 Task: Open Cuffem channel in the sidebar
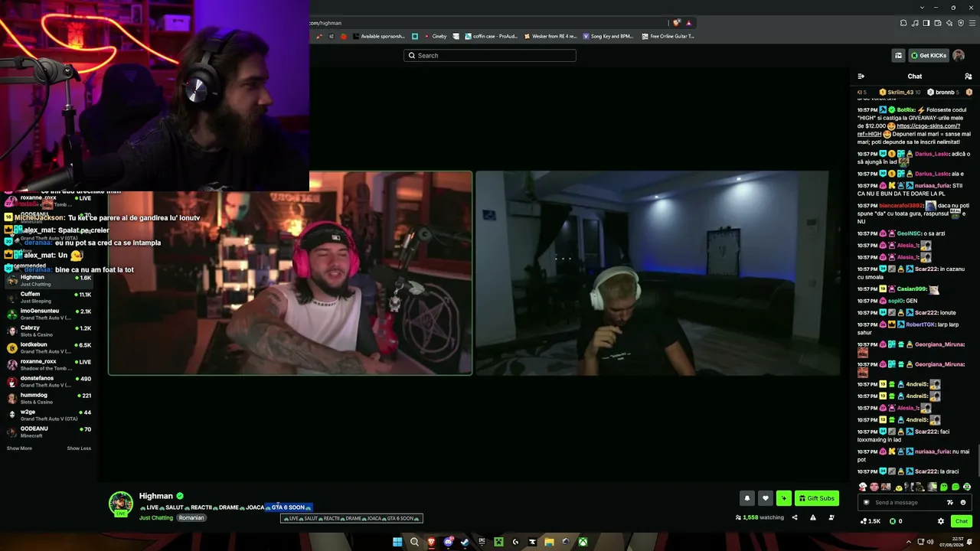click(48, 297)
